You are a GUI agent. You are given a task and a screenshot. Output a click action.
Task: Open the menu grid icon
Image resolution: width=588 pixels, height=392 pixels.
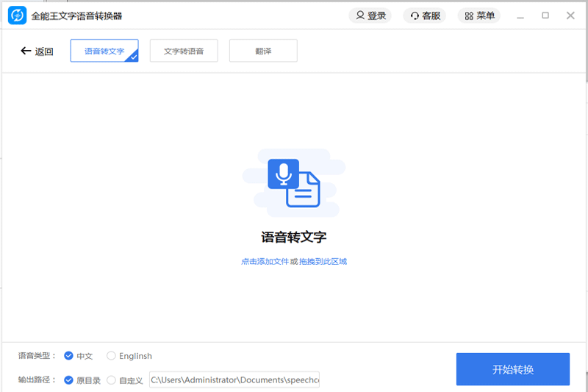click(469, 15)
